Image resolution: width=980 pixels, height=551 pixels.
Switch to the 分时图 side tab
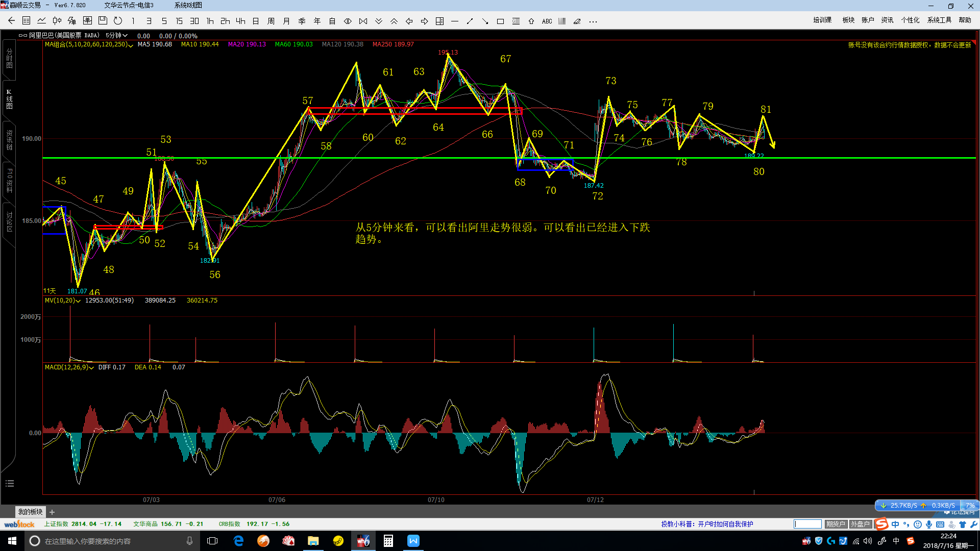tap(9, 58)
